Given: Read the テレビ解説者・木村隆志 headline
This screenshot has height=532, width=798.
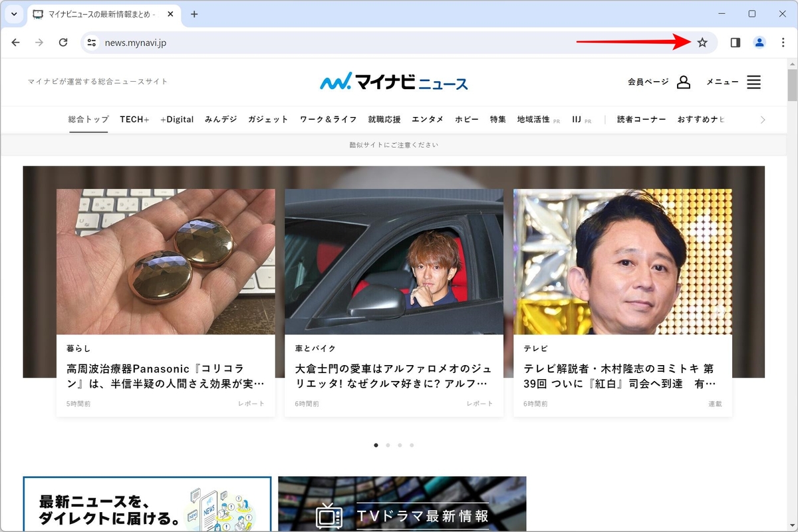Looking at the screenshot, I should 620,376.
